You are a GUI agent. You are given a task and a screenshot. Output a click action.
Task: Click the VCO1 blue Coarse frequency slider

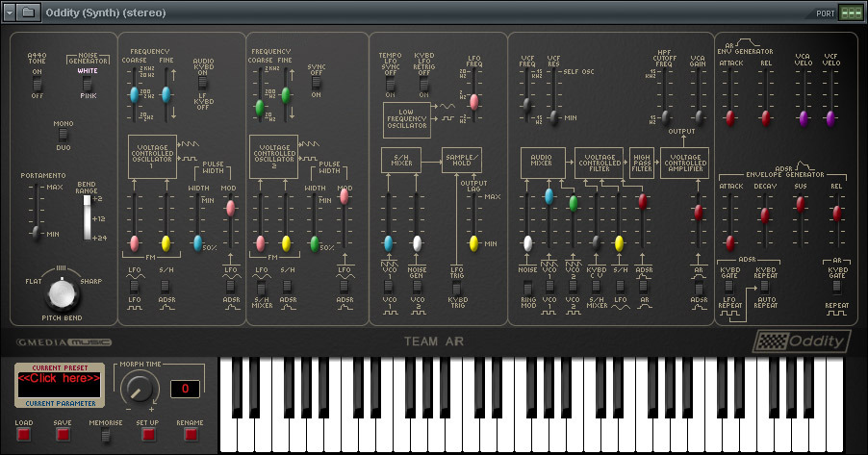[x=134, y=94]
